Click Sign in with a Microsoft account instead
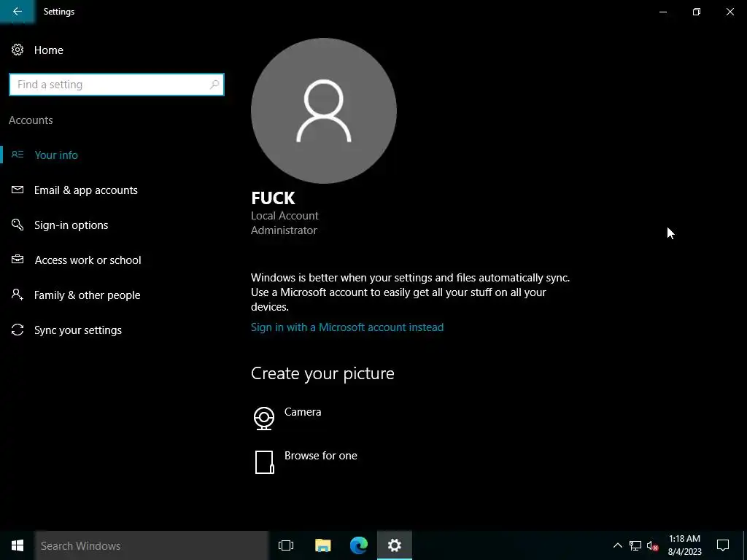Viewport: 747px width, 560px height. (347, 327)
